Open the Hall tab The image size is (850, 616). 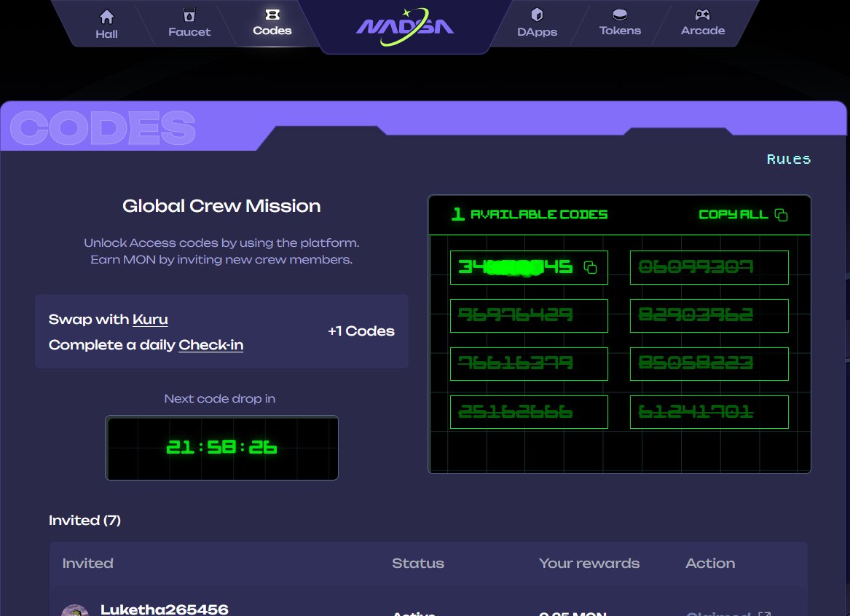[107, 25]
